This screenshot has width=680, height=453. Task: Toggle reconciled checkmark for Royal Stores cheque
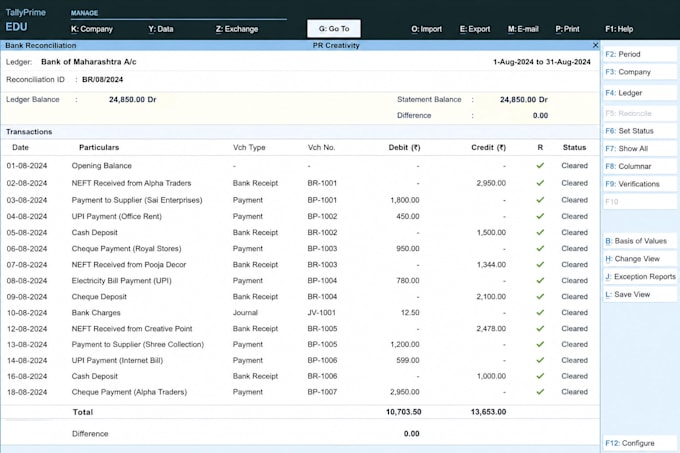[x=540, y=248]
